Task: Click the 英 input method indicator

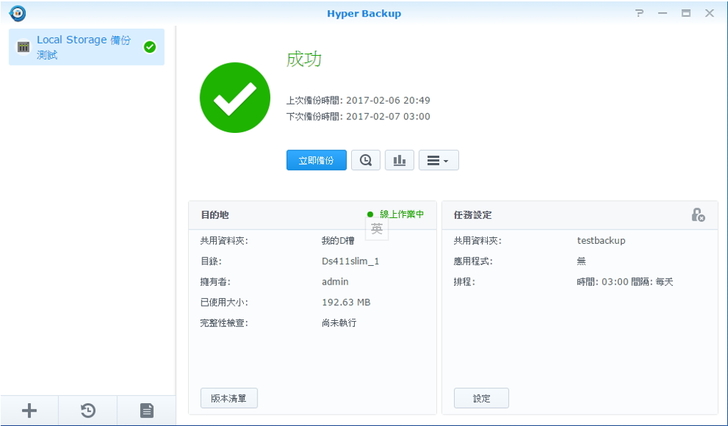Action: [x=377, y=229]
